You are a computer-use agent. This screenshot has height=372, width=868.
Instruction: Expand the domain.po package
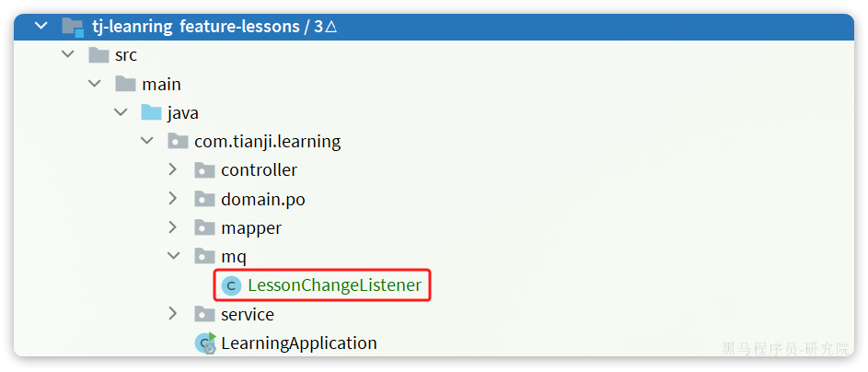[x=173, y=198]
